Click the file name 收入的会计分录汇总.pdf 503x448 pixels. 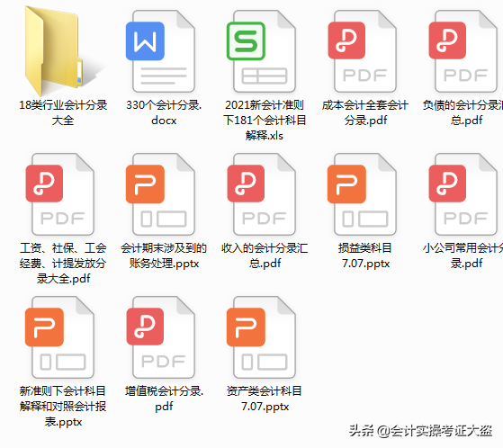coord(265,255)
